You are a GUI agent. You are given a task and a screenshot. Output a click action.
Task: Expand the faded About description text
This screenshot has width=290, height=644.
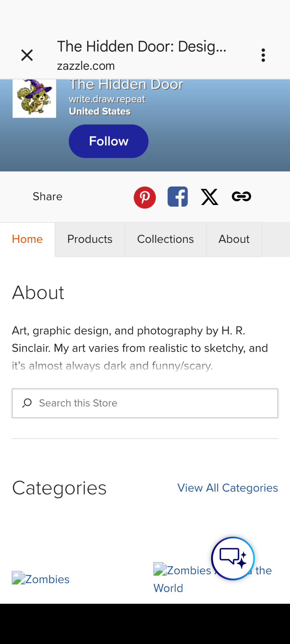[112, 366]
